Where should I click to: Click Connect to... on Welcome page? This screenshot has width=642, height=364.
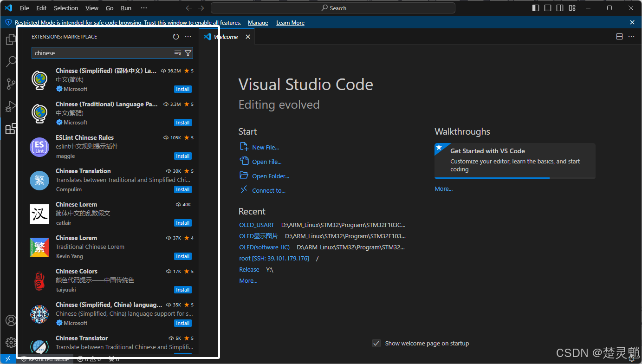coord(263,190)
